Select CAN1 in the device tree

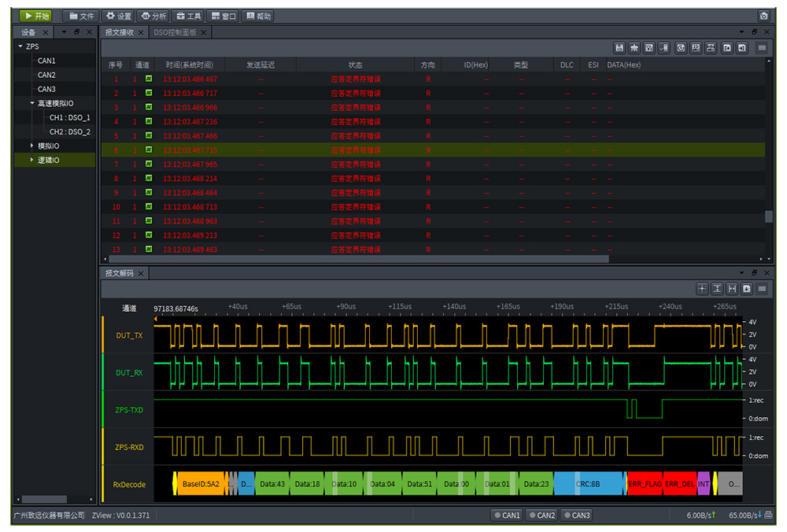click(x=46, y=61)
